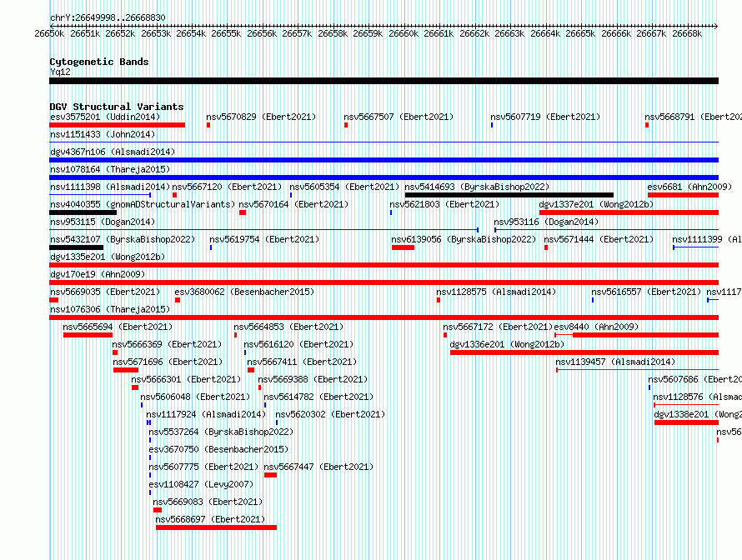Screen dimensions: 742x560
Task: Open nsv5667120 (Ebert2021) variant label
Action: coord(227,187)
